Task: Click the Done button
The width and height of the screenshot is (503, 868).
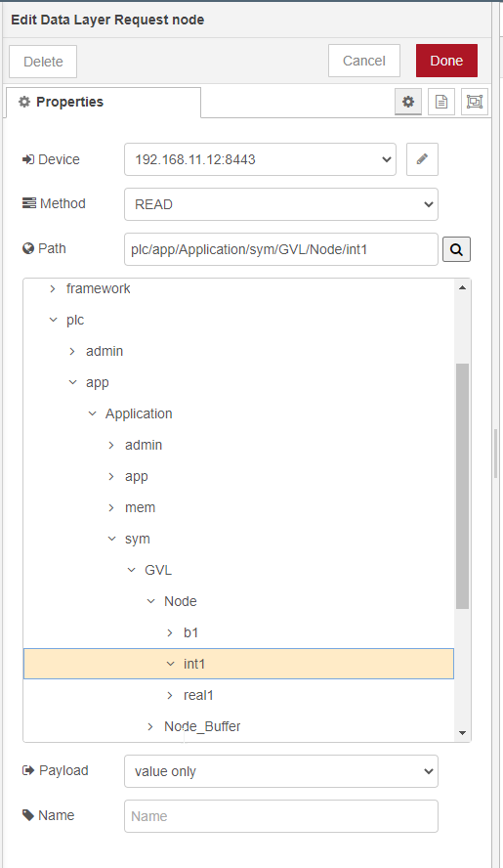Action: tap(446, 61)
